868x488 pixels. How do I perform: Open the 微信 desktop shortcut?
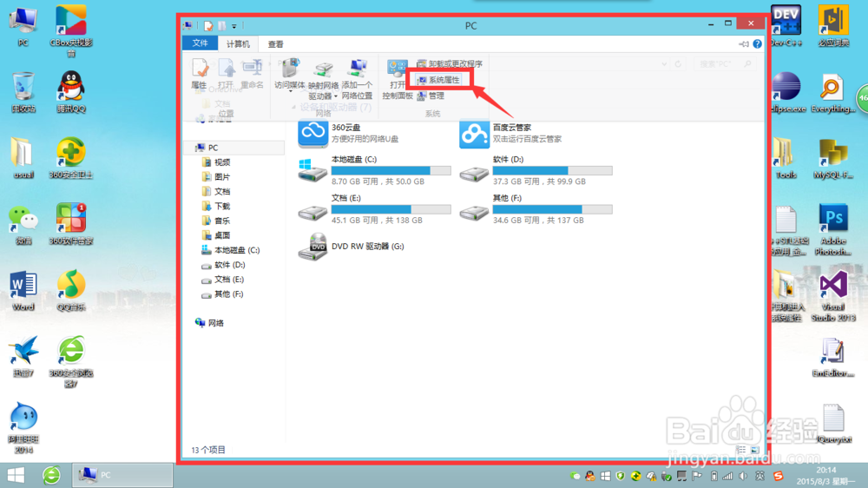coord(23,224)
